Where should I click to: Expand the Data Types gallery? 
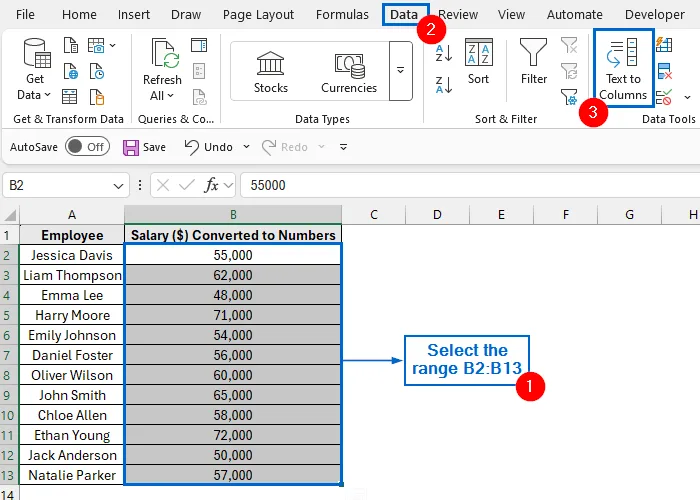pos(400,71)
